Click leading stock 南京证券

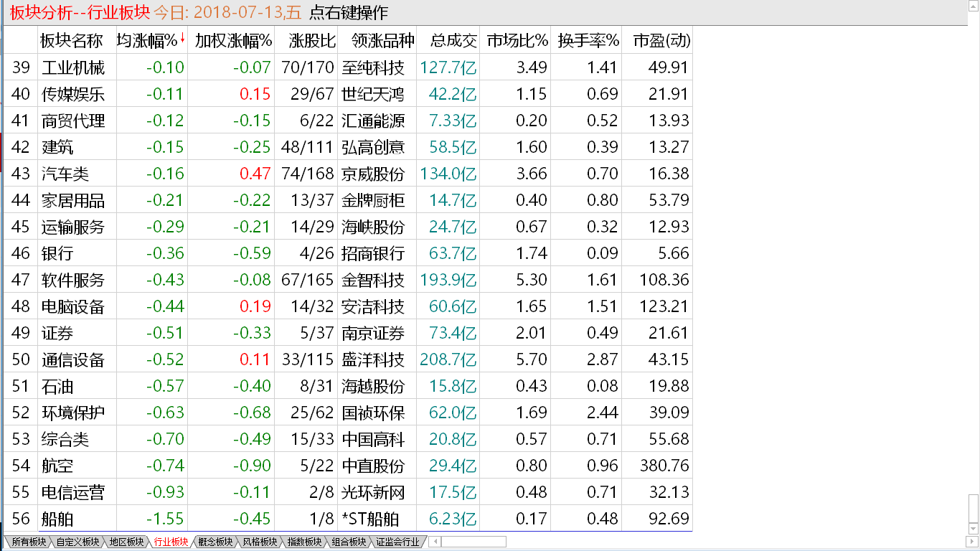pos(373,333)
